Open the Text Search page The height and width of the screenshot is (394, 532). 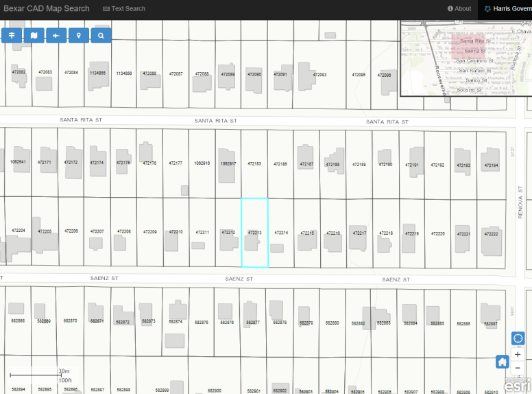(124, 9)
